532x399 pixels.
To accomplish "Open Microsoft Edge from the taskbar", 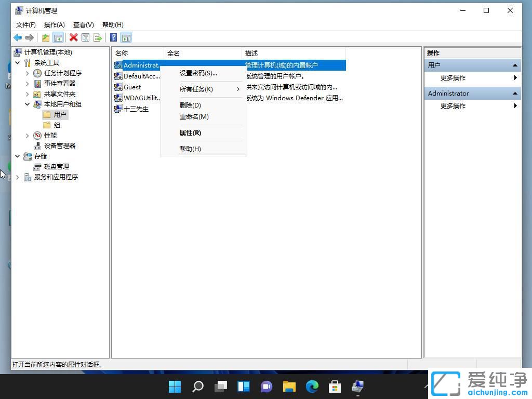I will pos(312,387).
